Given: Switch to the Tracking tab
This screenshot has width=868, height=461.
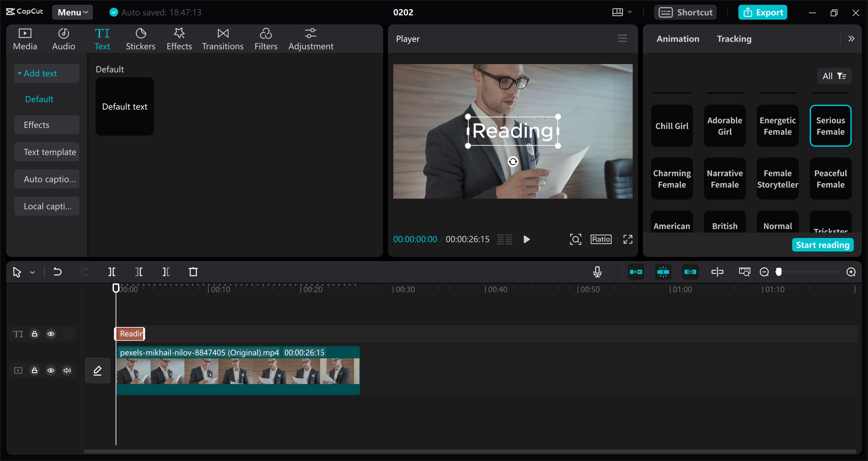Looking at the screenshot, I should (734, 38).
